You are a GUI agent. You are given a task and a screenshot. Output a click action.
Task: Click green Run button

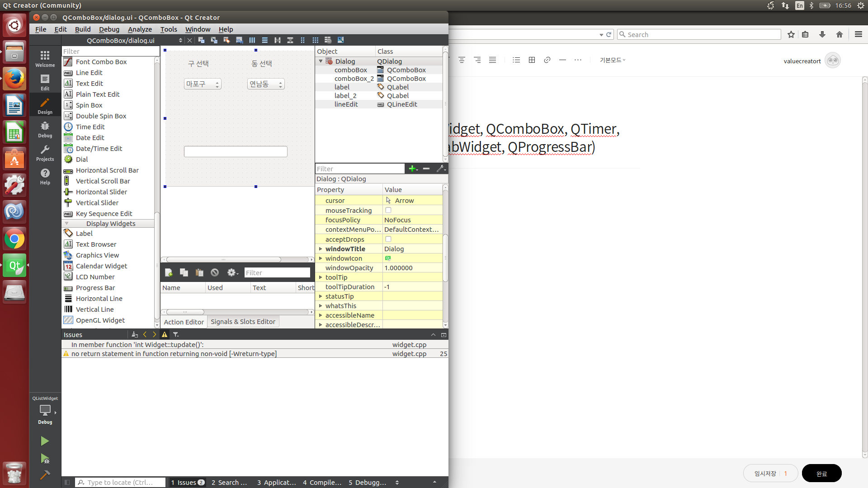(x=45, y=441)
